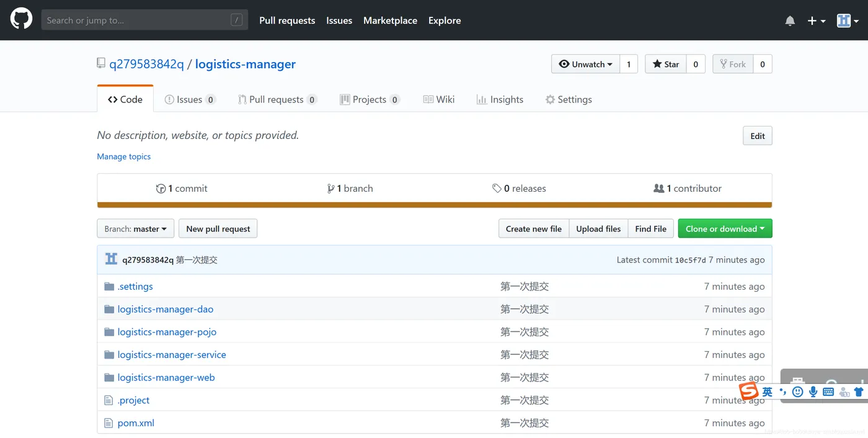Open the notifications bell icon

[790, 20]
